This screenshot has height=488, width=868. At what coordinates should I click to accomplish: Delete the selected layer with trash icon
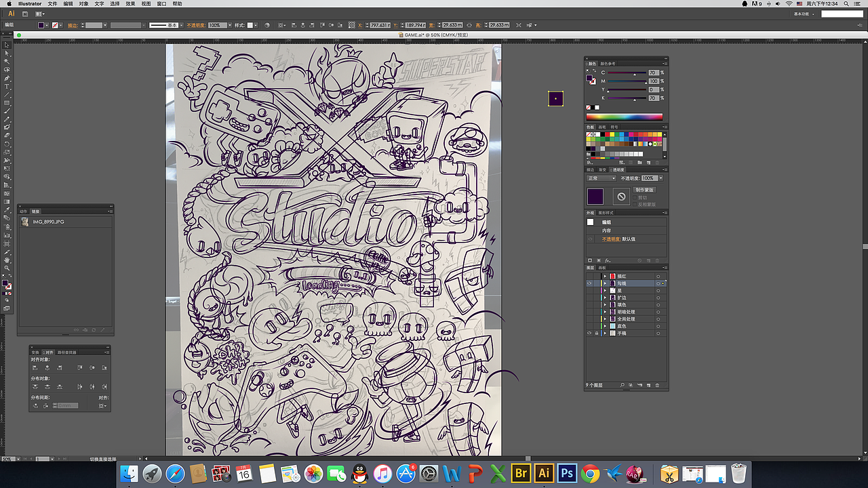point(657,385)
